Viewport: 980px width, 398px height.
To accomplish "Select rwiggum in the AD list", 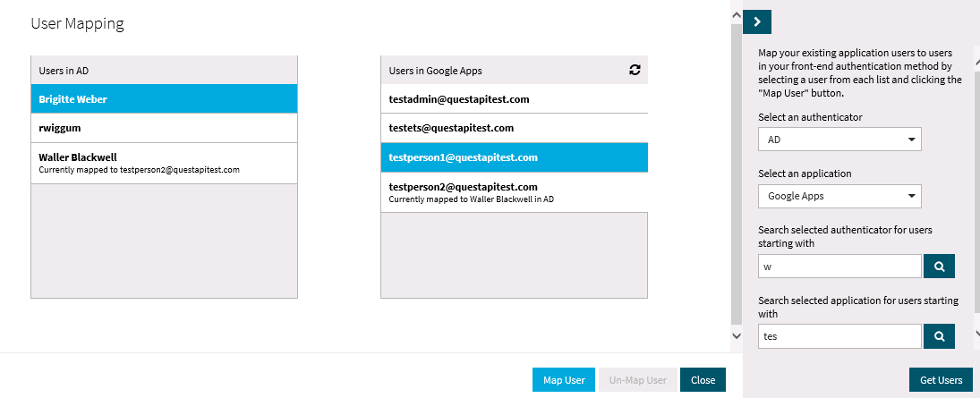I will coord(165,128).
